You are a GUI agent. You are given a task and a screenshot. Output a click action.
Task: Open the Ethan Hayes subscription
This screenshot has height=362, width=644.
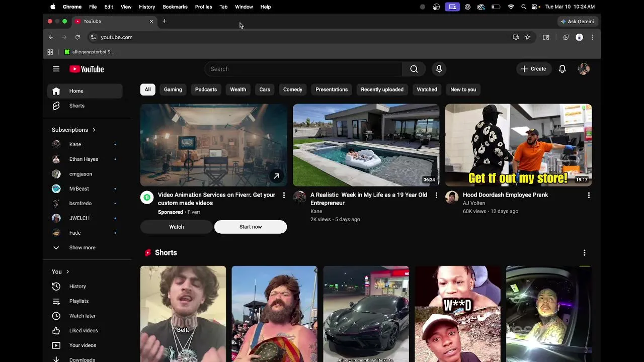85,159
